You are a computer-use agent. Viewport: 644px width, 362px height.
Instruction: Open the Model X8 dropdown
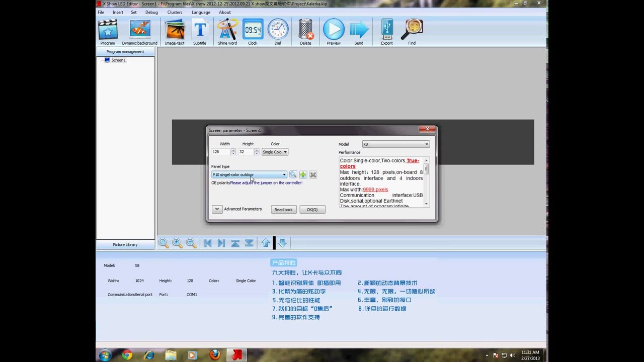click(x=396, y=144)
